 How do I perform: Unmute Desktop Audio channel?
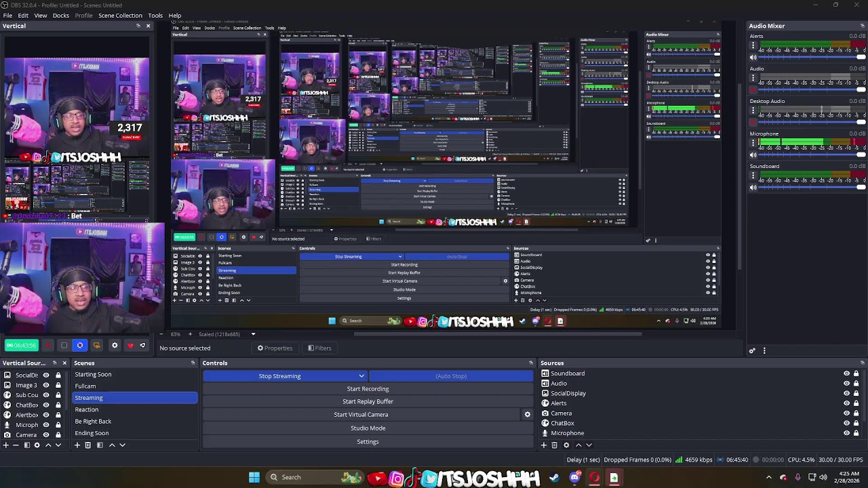coord(753,123)
